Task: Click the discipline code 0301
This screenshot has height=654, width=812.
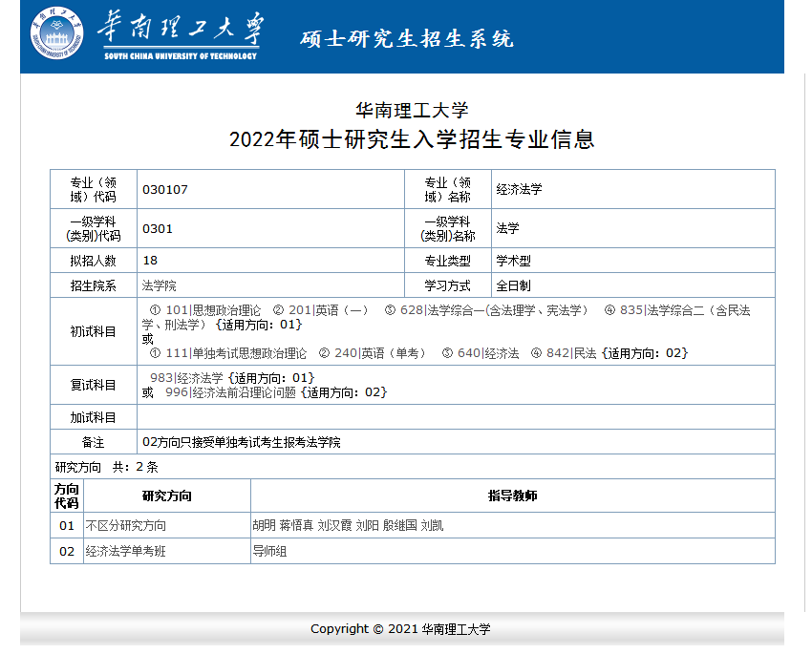Action: (158, 229)
